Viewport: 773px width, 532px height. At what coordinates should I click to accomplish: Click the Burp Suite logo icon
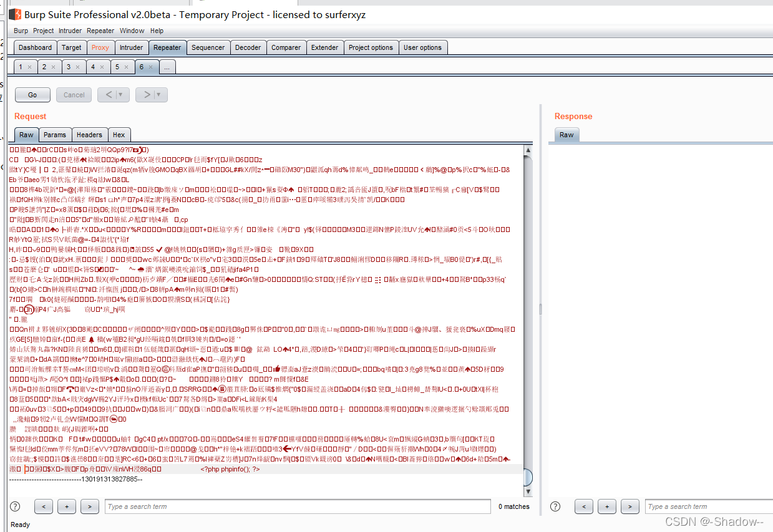coord(14,14)
